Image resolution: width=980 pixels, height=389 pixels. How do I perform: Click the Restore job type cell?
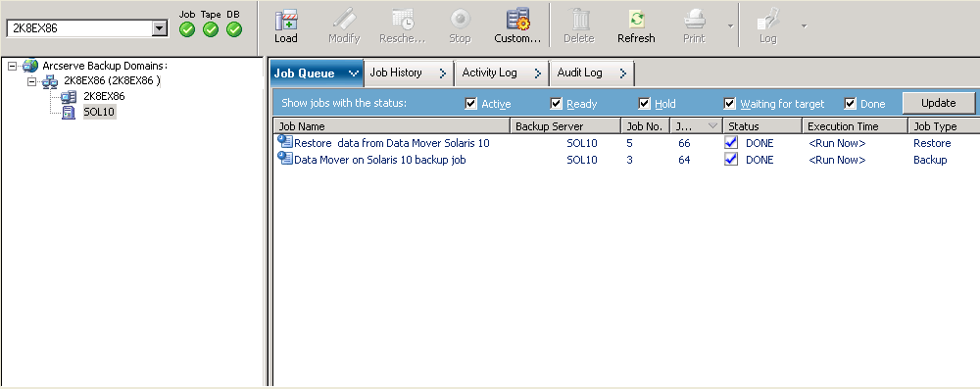pos(932,143)
